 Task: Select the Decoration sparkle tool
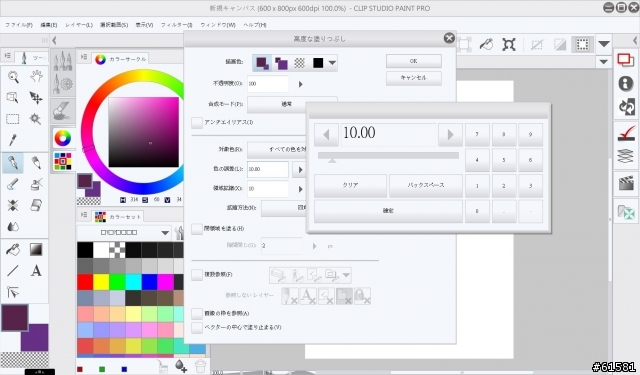click(x=13, y=205)
